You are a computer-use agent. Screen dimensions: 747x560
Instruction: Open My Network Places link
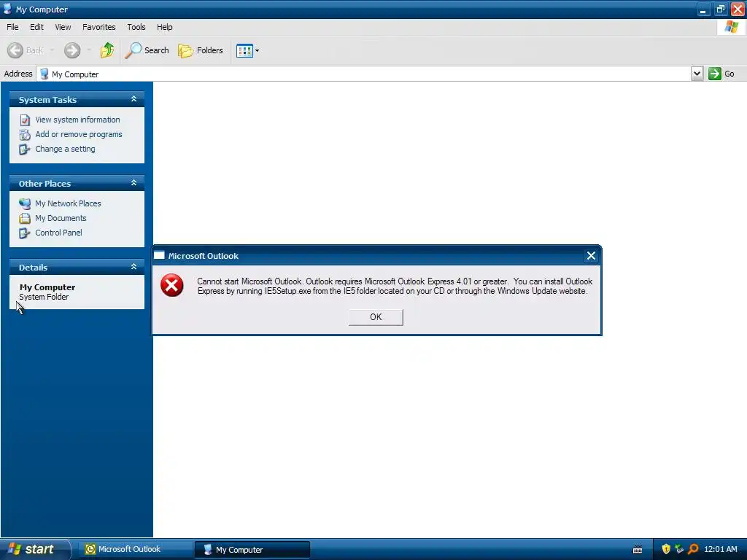[68, 203]
